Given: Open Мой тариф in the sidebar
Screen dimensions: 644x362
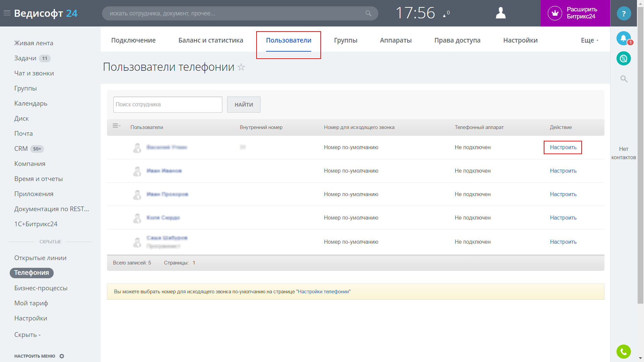Looking at the screenshot, I should coord(31,303).
